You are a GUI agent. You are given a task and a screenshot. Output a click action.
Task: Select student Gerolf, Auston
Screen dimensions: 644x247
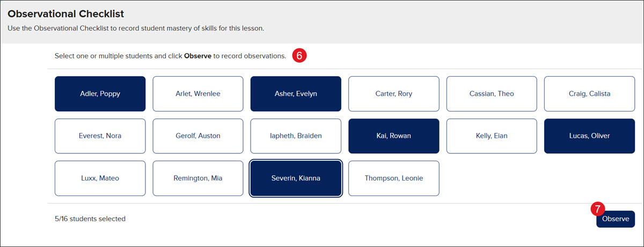[x=198, y=136]
